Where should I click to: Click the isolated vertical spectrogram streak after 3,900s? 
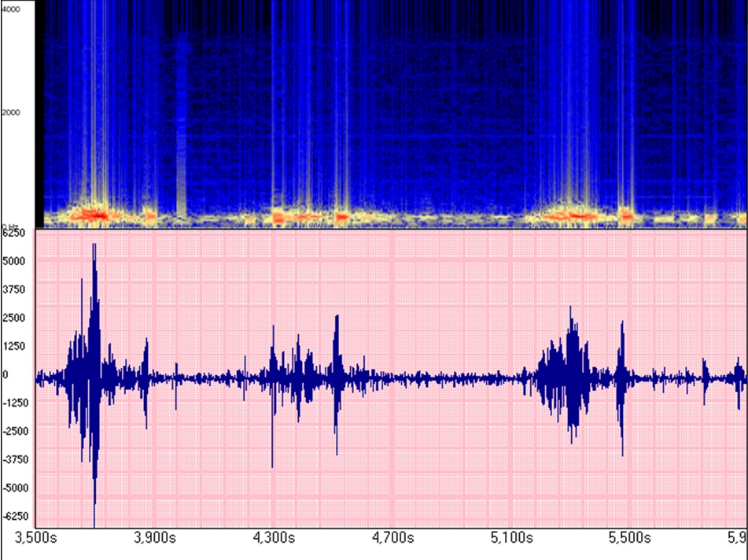point(182,126)
